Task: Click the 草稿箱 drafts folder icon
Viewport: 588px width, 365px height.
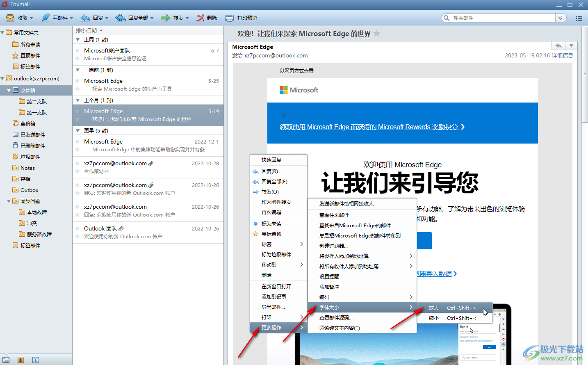Action: coord(16,123)
